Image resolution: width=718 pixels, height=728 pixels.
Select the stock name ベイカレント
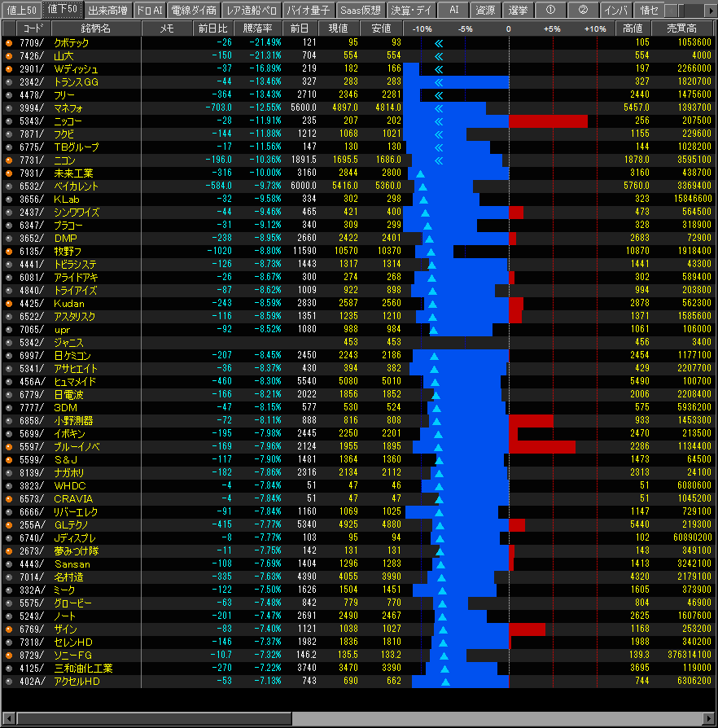click(76, 186)
